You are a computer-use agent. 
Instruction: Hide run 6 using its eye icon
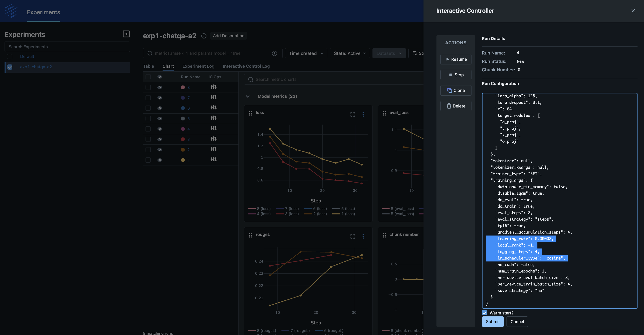point(160,108)
